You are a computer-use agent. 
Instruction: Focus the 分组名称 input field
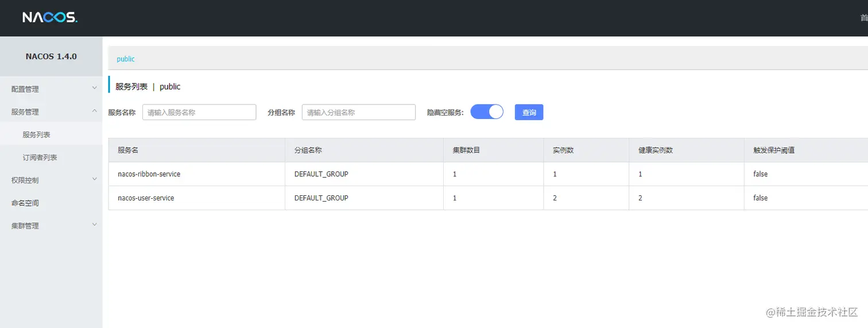[x=359, y=113]
